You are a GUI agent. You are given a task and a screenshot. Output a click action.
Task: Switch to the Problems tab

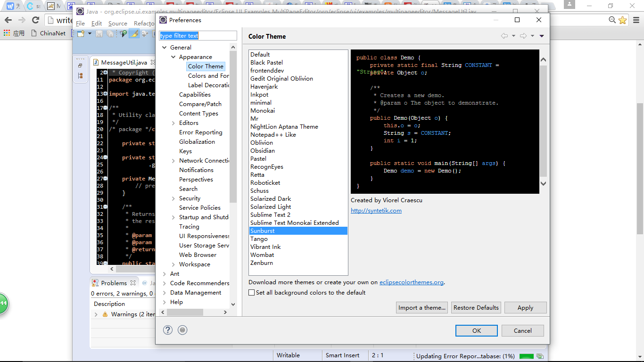coord(114,283)
